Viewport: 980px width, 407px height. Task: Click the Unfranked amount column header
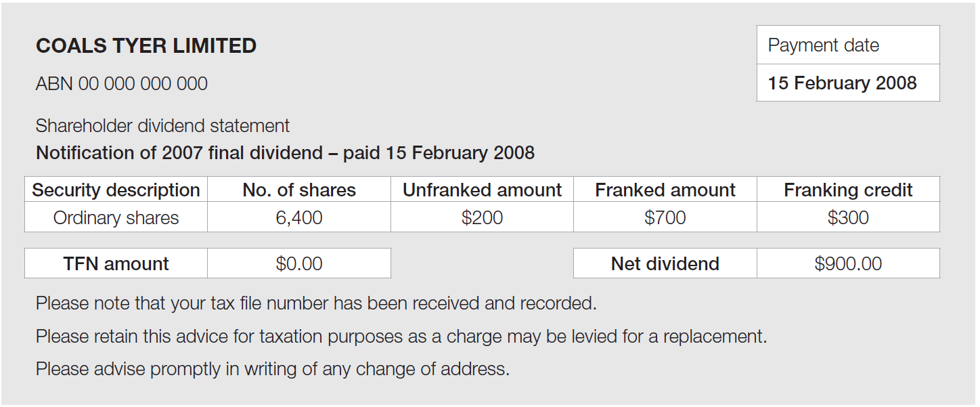pyautogui.click(x=482, y=190)
